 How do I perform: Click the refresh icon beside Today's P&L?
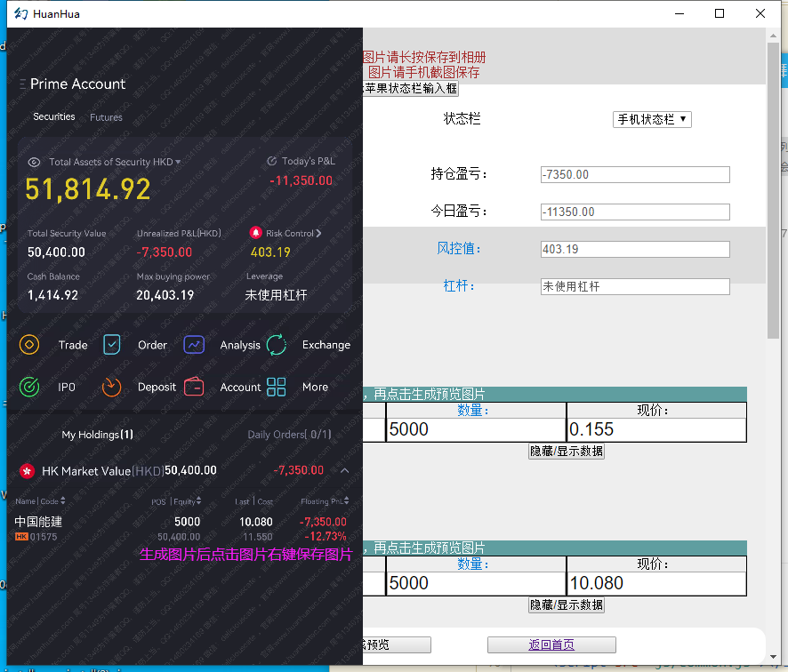coord(272,162)
